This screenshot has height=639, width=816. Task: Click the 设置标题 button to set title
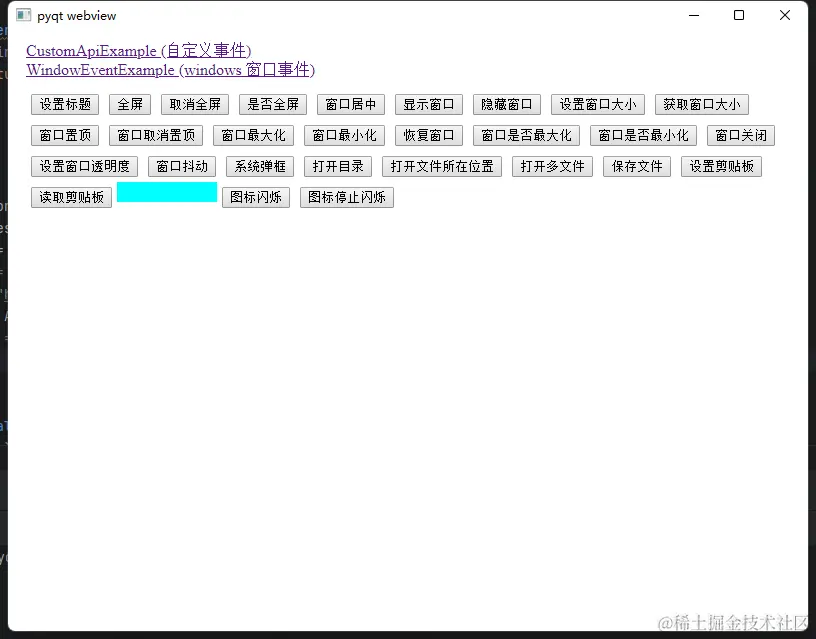pos(64,104)
